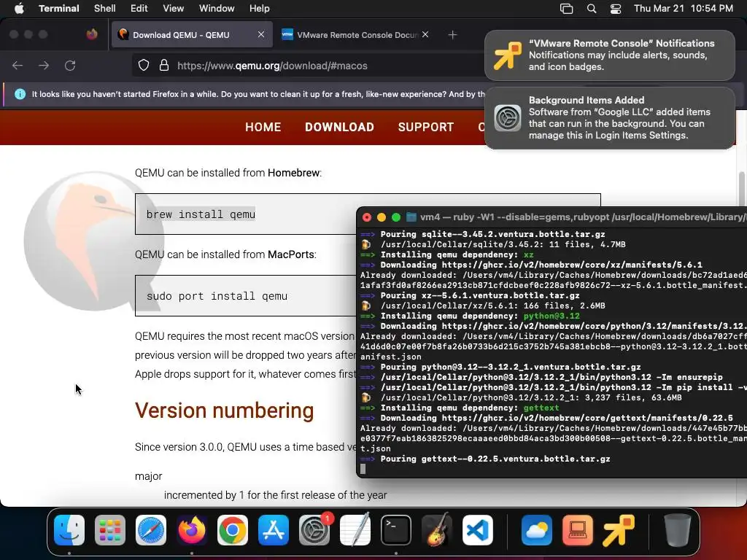The image size is (747, 560).
Task: Open the Shell menu
Action: click(x=105, y=9)
